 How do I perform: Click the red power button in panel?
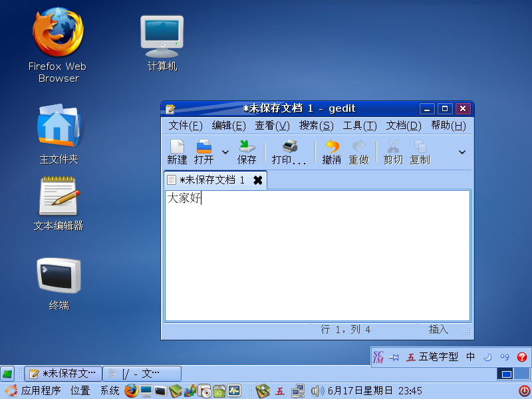tap(525, 391)
